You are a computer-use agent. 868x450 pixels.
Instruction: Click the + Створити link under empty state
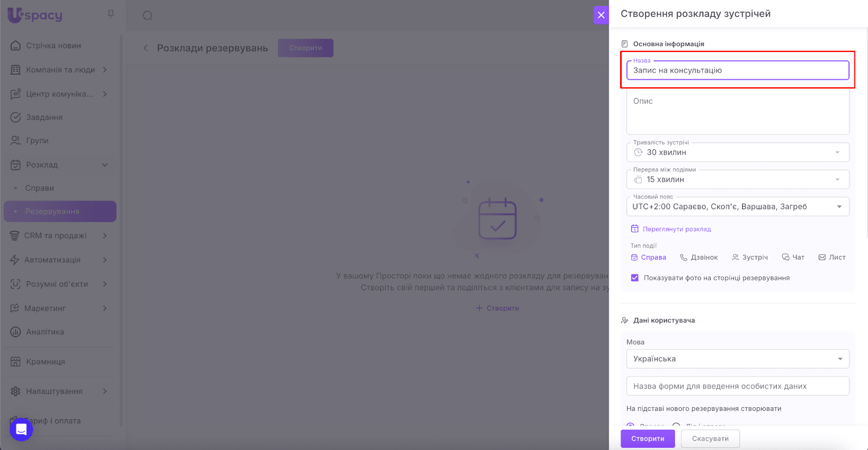click(497, 308)
